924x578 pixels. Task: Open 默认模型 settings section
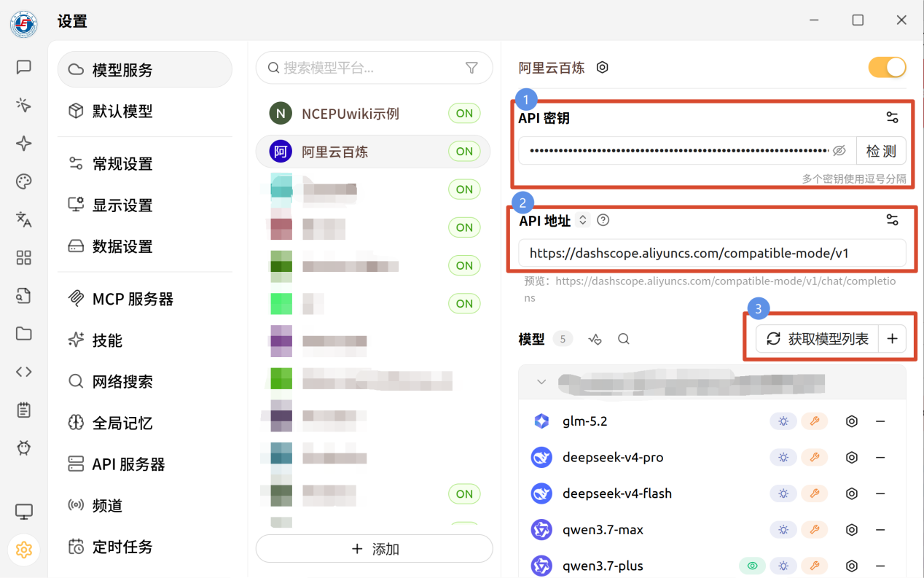point(145,112)
